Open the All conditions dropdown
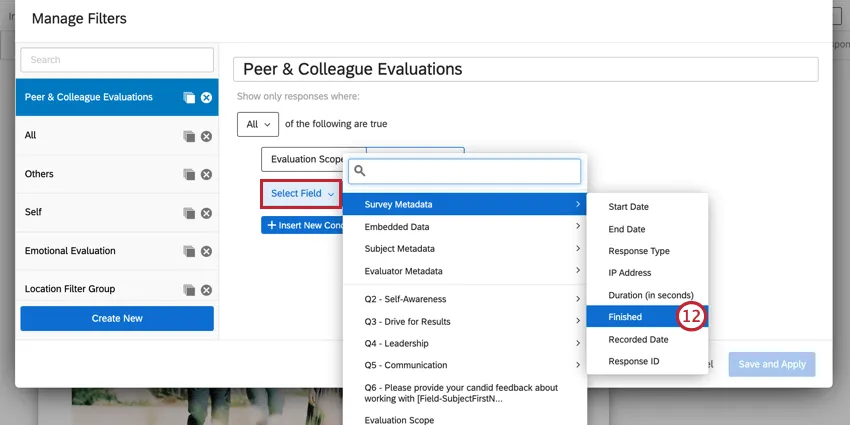The height and width of the screenshot is (425, 850). click(x=258, y=124)
